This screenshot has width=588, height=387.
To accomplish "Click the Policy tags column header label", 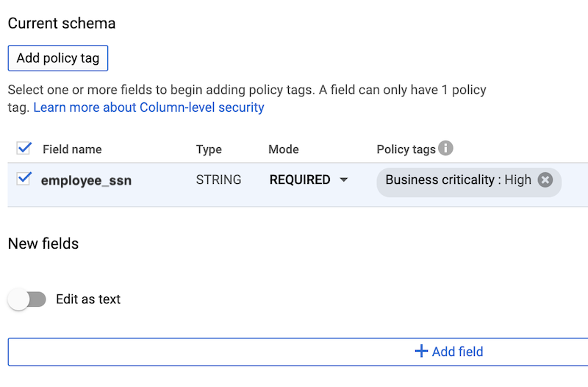I will 406,149.
